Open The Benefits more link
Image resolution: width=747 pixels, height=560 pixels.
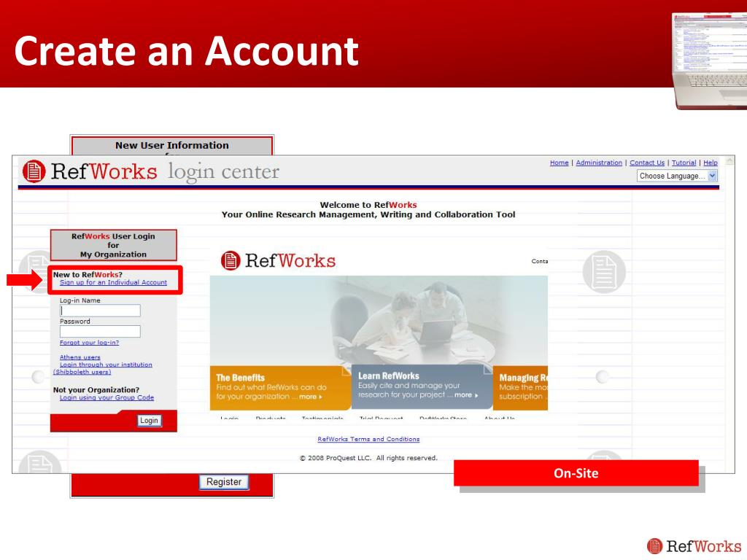click(x=311, y=397)
